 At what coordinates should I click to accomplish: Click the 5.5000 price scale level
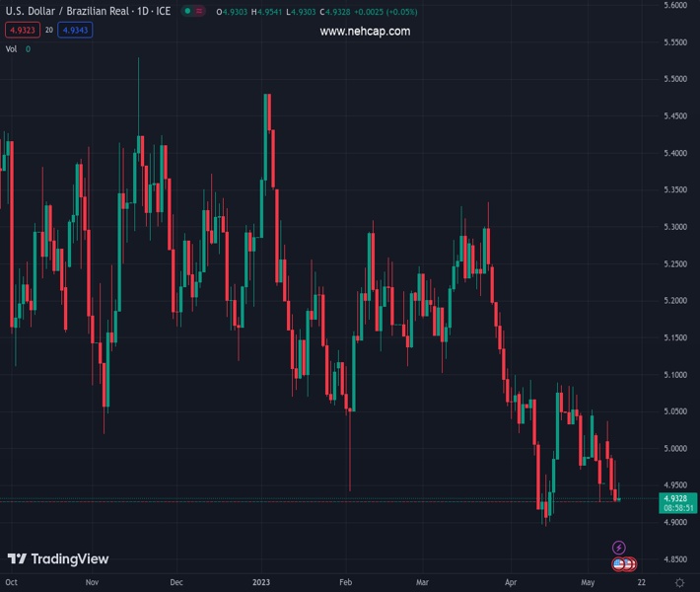[x=674, y=79]
